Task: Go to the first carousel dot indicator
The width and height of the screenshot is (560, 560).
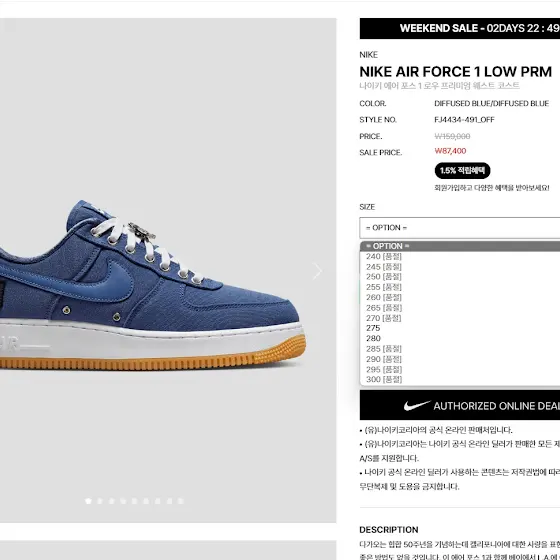Action: click(x=88, y=501)
